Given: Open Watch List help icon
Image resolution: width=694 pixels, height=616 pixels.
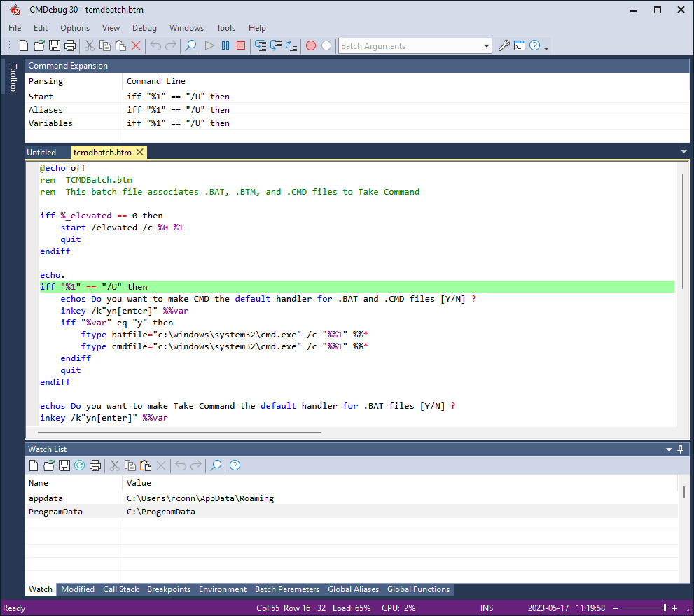Looking at the screenshot, I should point(235,465).
